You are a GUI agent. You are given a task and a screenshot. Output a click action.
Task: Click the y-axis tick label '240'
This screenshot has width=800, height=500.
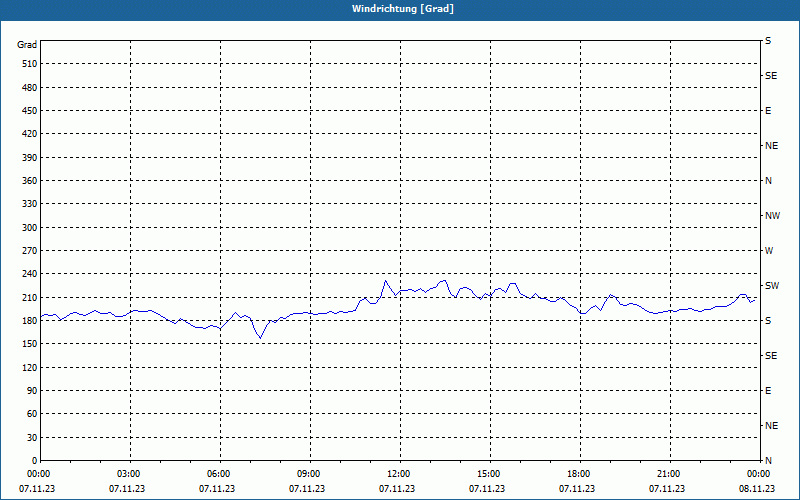point(30,273)
